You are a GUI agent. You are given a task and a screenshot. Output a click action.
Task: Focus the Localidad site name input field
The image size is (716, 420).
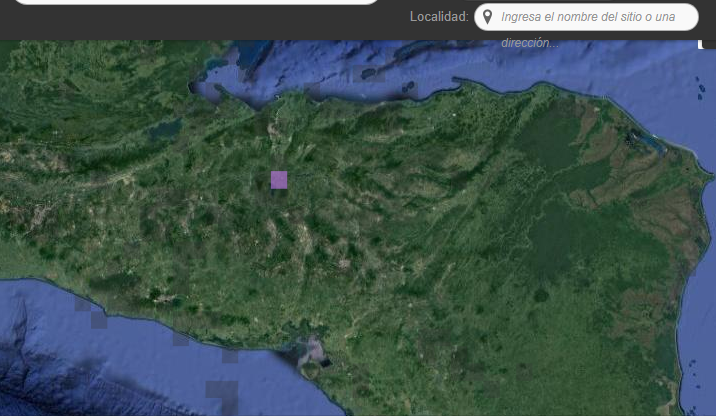(586, 17)
